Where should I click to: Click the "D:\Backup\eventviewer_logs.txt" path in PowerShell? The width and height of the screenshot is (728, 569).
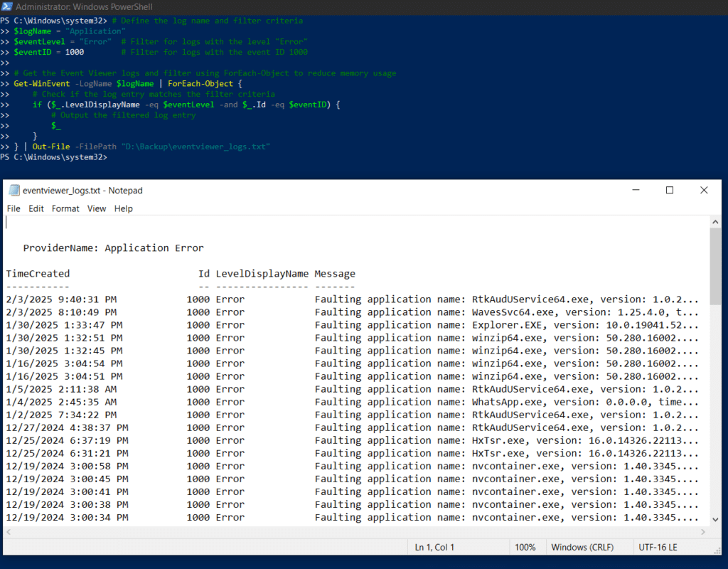196,147
